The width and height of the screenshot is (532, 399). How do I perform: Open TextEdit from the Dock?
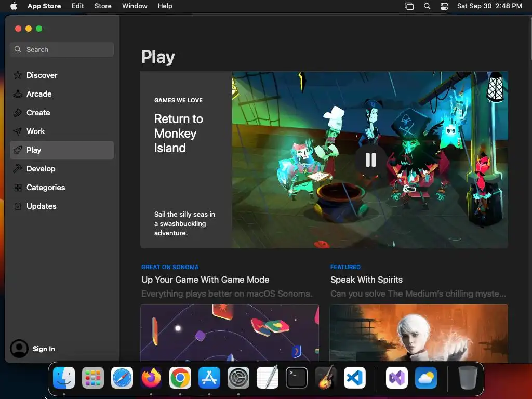268,377
